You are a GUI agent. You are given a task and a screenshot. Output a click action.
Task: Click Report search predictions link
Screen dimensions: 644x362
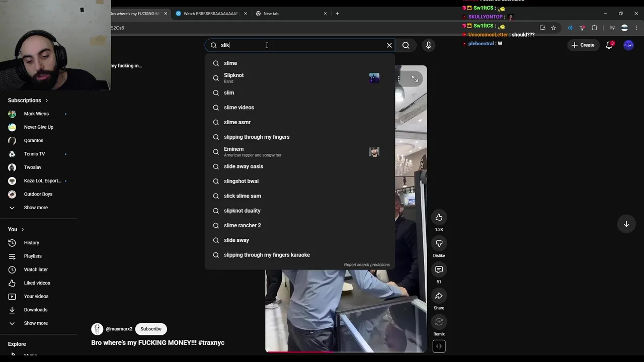(x=367, y=264)
